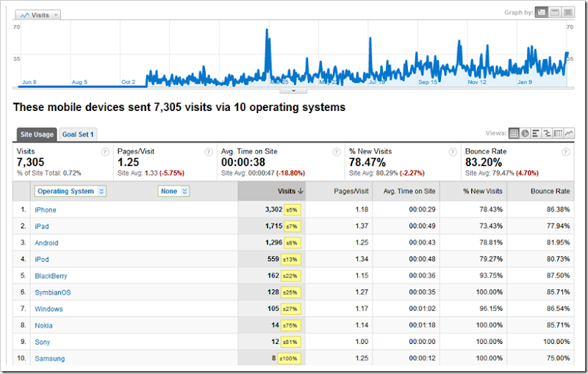This screenshot has width=588, height=374.
Task: Choose the bar chart view icon
Action: pos(536,133)
